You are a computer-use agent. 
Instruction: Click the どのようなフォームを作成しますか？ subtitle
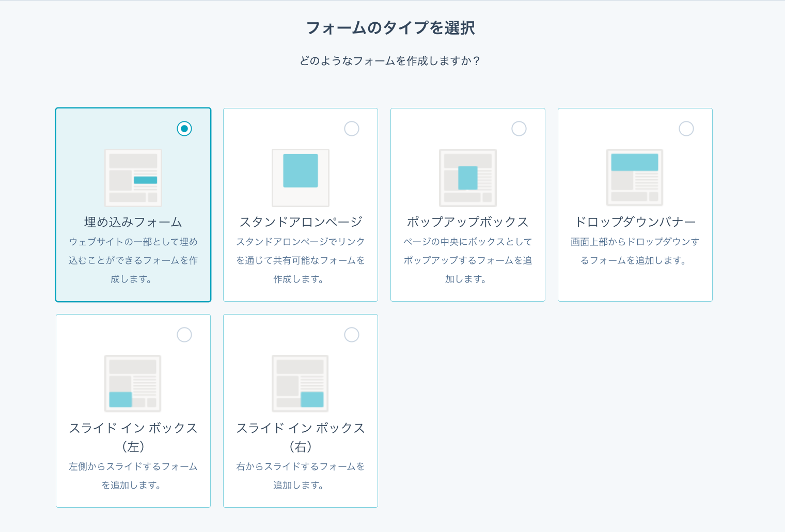390,61
